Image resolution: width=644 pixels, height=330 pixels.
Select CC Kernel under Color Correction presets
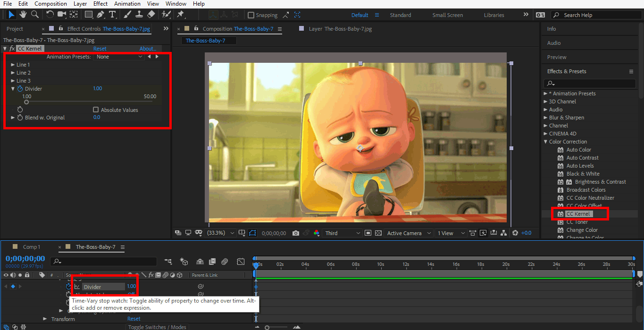(x=579, y=213)
